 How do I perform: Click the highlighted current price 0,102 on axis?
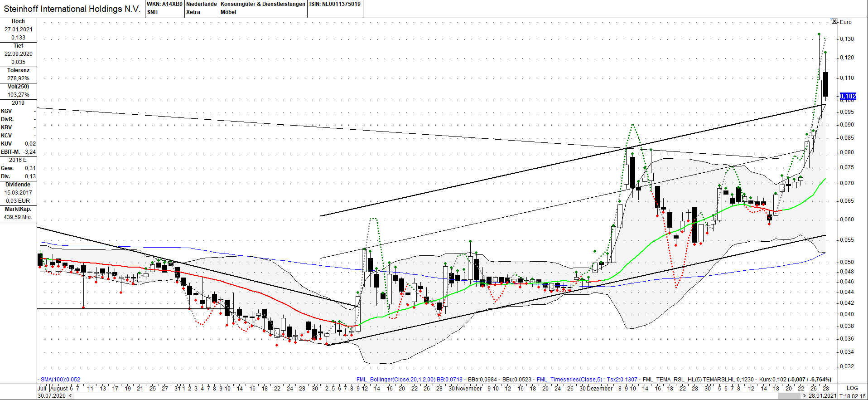pos(848,96)
